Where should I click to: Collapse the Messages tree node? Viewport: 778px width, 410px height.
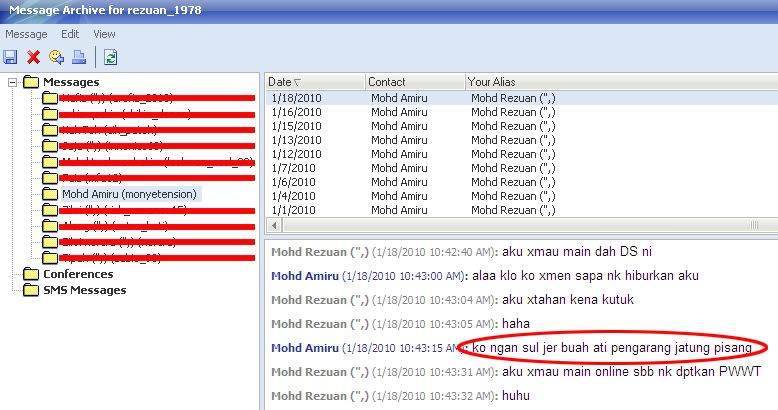point(12,82)
